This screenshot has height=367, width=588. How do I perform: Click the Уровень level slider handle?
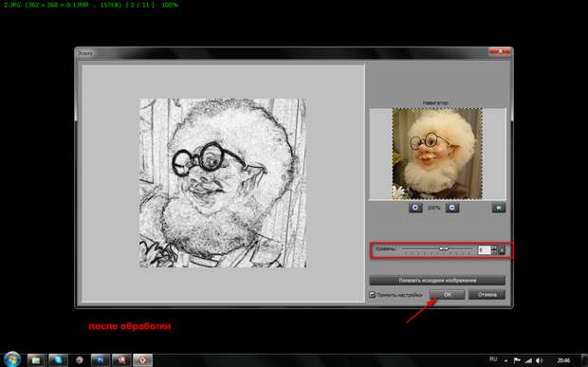(444, 248)
